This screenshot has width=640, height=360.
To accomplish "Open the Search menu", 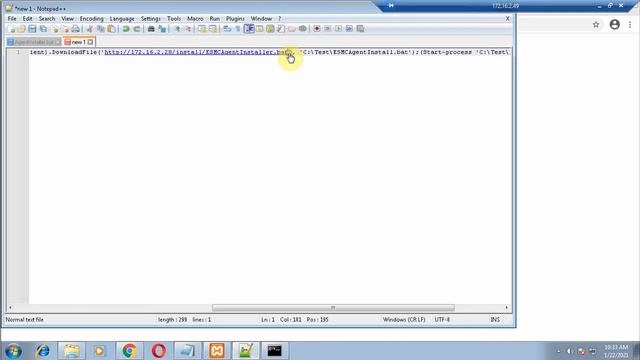I will (x=47, y=19).
